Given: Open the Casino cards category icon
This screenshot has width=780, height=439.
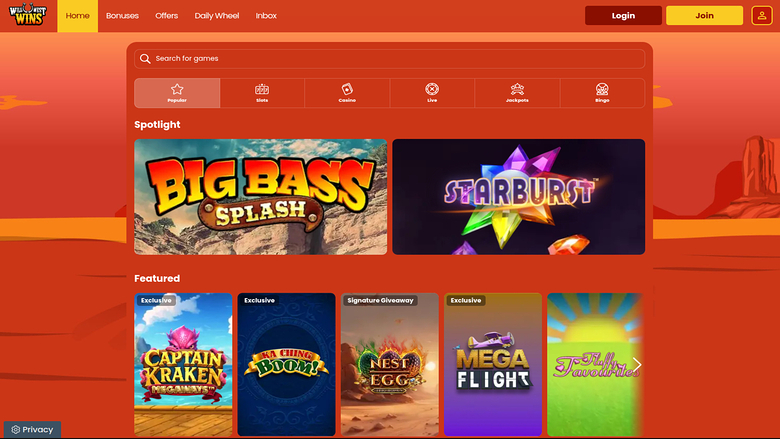Looking at the screenshot, I should (347, 89).
